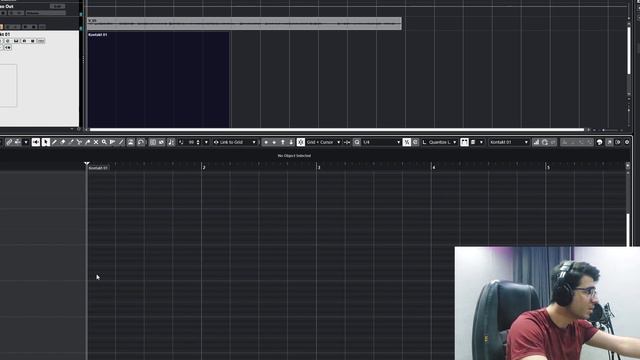Toggle the Snap on/off button

click(301, 142)
